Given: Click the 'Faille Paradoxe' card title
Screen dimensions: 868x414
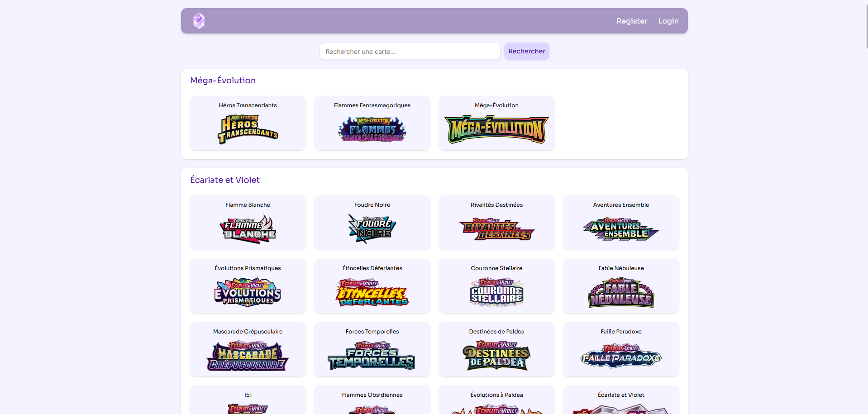Looking at the screenshot, I should tap(621, 332).
